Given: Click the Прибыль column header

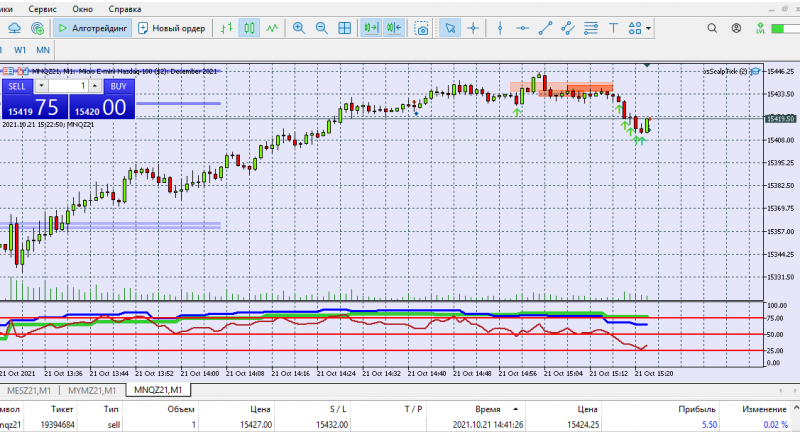Looking at the screenshot, I should pyautogui.click(x=696, y=409).
